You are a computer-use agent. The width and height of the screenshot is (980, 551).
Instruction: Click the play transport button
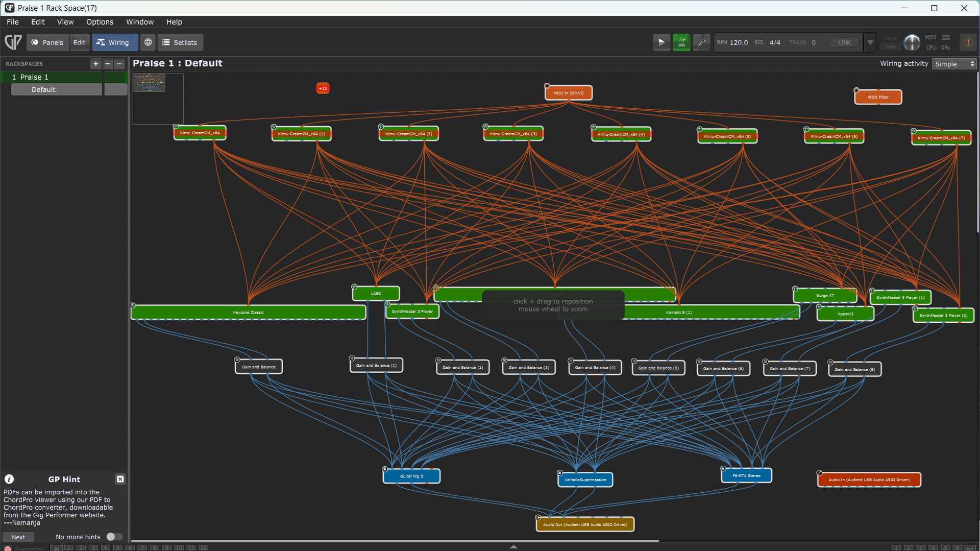[661, 42]
